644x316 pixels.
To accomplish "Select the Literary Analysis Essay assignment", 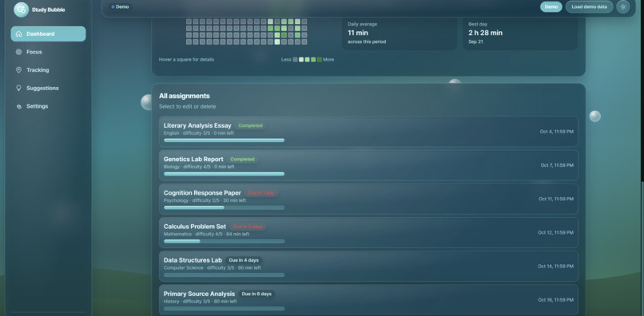I will (368, 132).
